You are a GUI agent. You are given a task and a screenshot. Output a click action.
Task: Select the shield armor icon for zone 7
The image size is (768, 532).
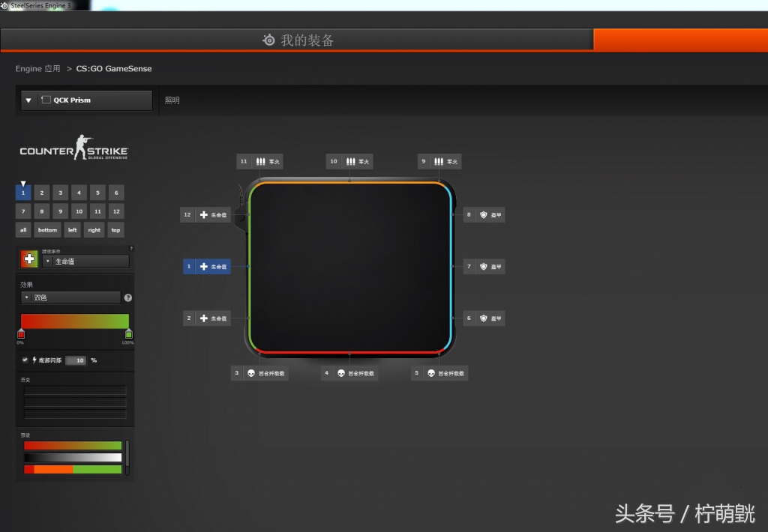coord(484,266)
